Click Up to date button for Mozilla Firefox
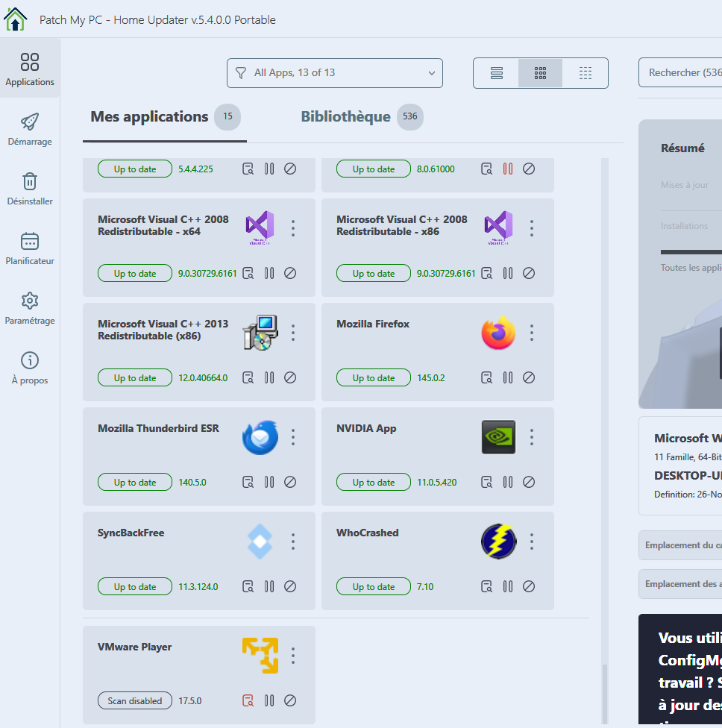The height and width of the screenshot is (728, 722). (x=373, y=378)
